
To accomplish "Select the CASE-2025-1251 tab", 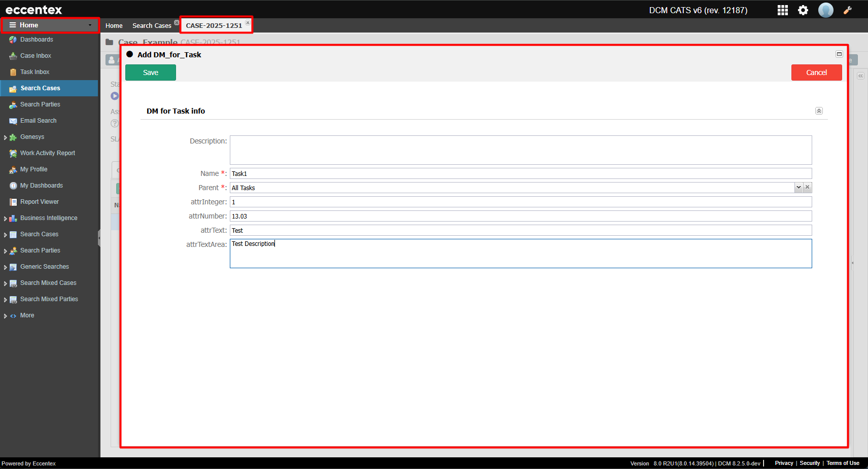I will (214, 25).
